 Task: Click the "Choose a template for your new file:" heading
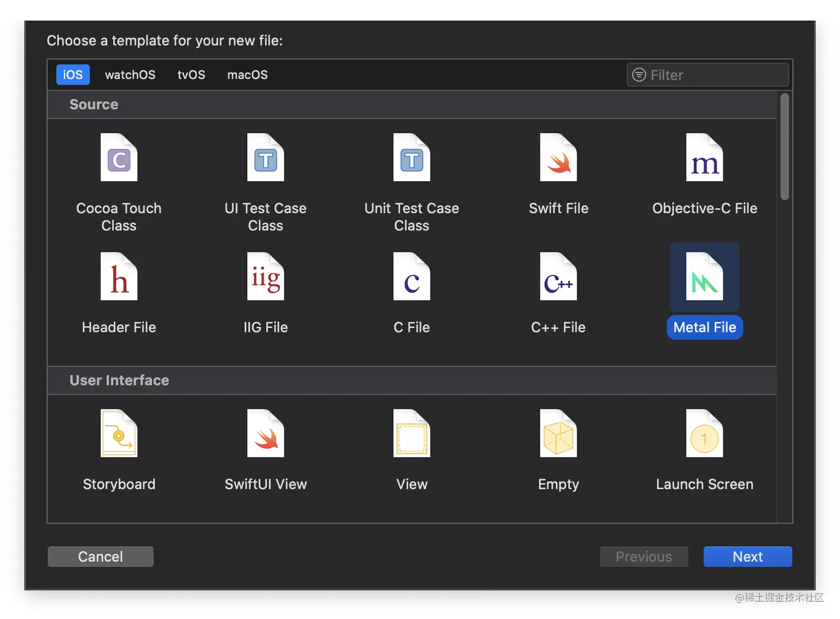[x=164, y=41]
